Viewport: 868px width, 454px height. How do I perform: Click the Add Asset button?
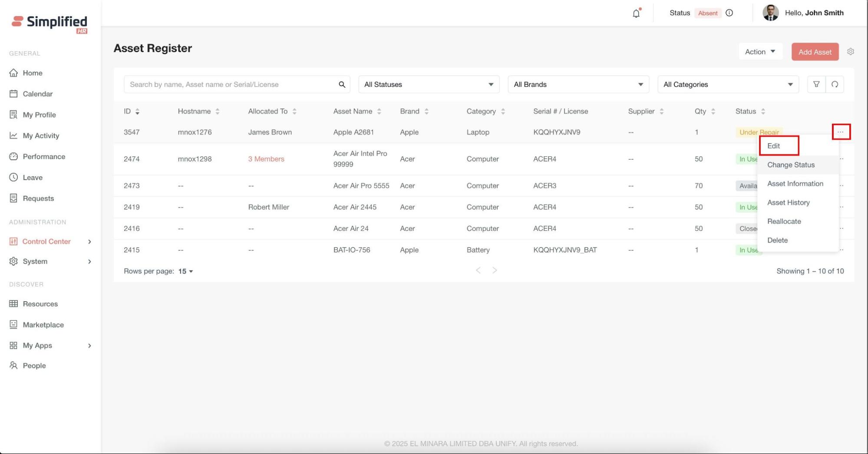coord(815,52)
